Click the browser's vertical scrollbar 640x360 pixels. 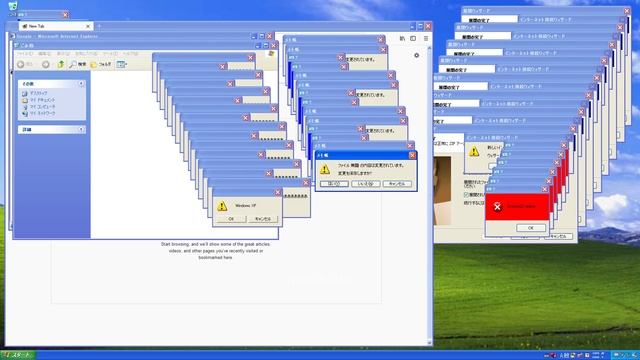(429, 195)
